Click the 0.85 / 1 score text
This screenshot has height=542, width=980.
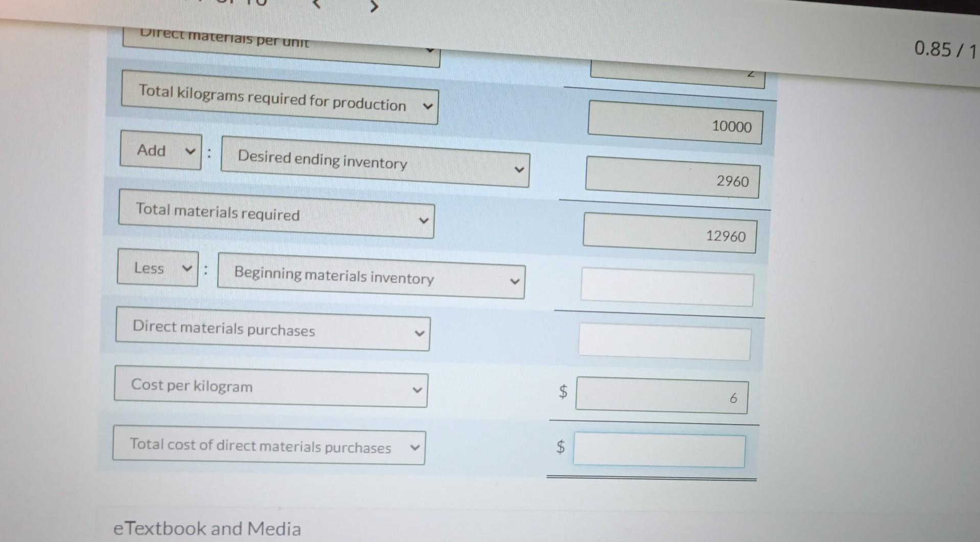(x=945, y=50)
